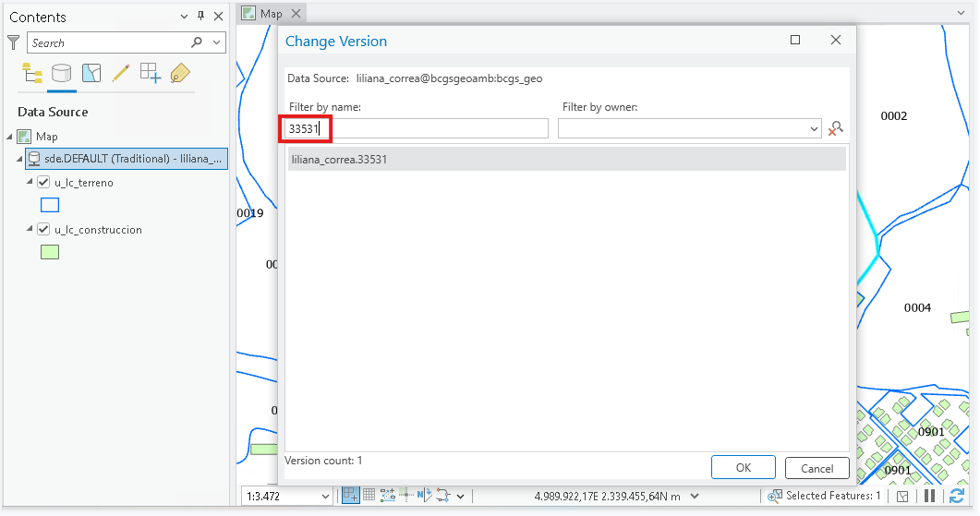Select the List By Data Source cylinder icon
Viewport: 980px width, 516px height.
(61, 73)
